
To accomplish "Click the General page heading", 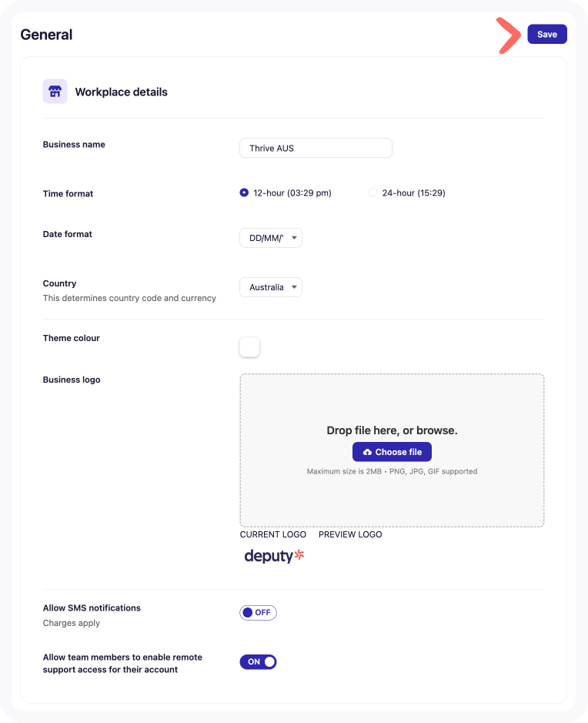I will coord(46,34).
